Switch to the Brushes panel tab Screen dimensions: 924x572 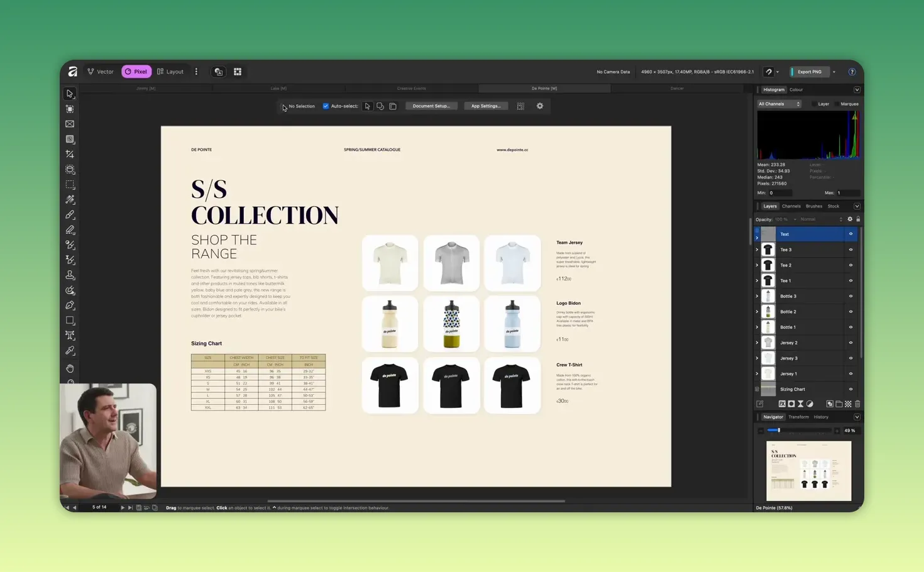coord(813,206)
